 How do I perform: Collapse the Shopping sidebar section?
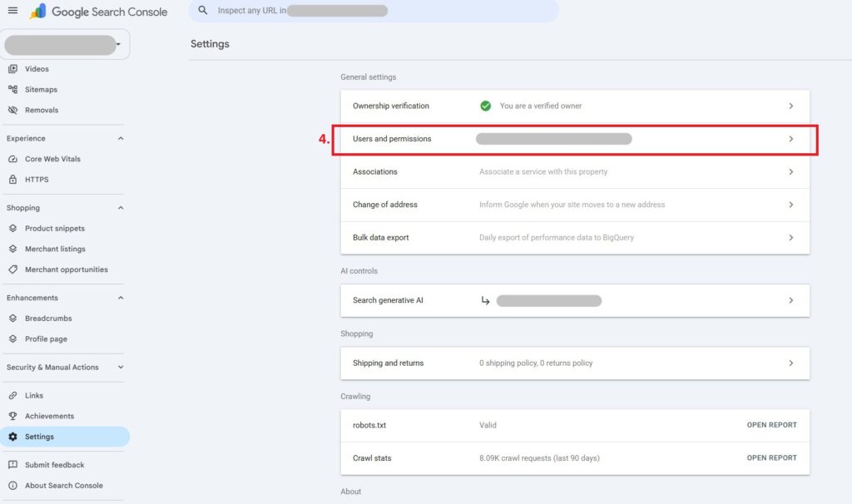(x=121, y=208)
